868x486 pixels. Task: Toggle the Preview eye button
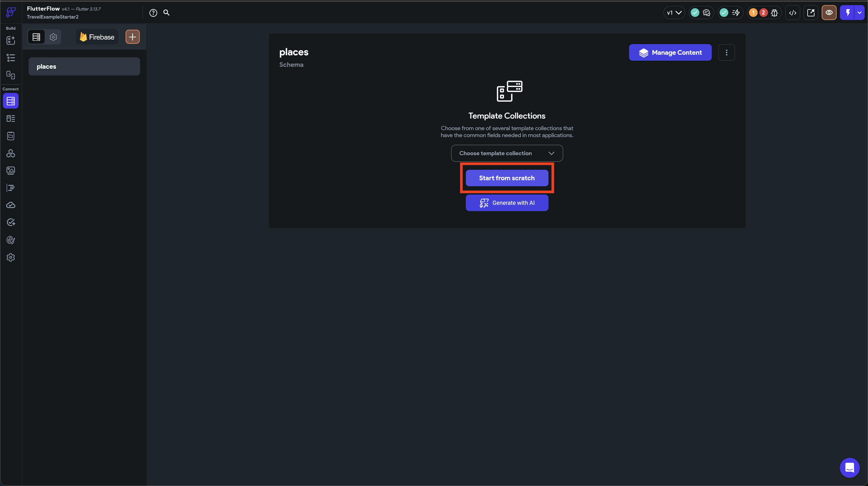tap(829, 13)
